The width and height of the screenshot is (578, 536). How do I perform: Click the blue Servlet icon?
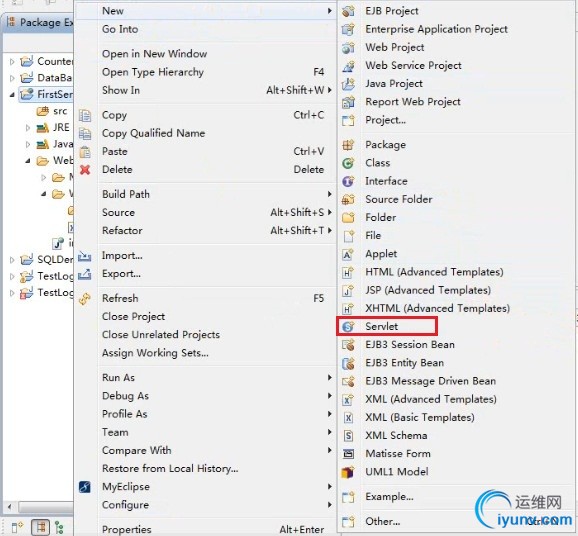pos(348,327)
